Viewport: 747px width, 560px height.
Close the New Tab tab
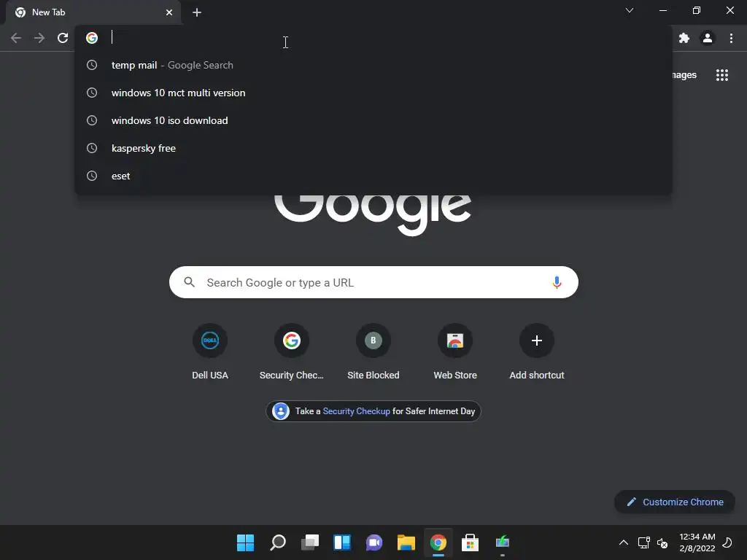(x=169, y=12)
